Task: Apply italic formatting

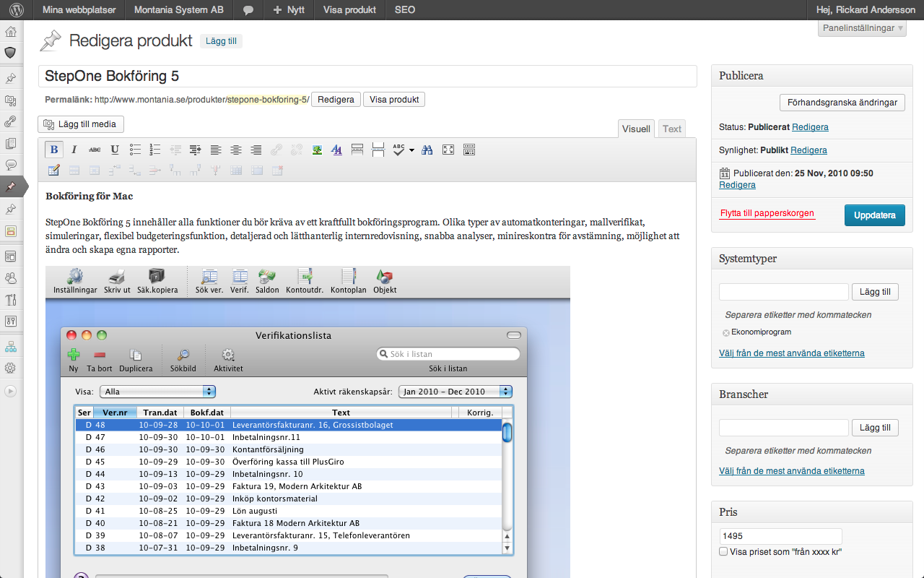Action: [x=74, y=150]
